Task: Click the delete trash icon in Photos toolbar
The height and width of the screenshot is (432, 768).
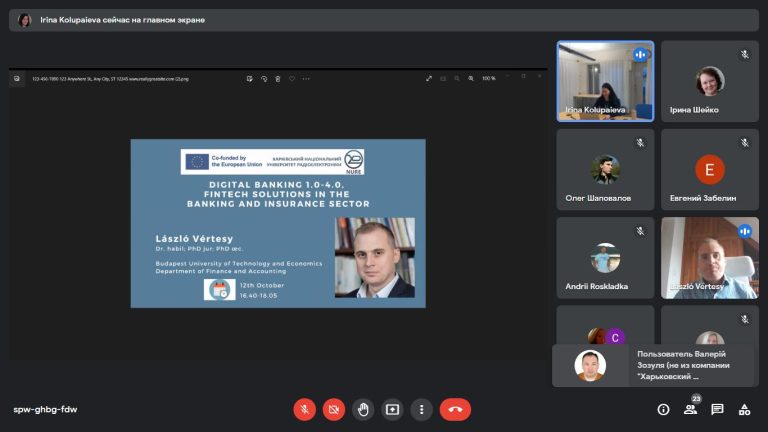Action: click(x=278, y=78)
